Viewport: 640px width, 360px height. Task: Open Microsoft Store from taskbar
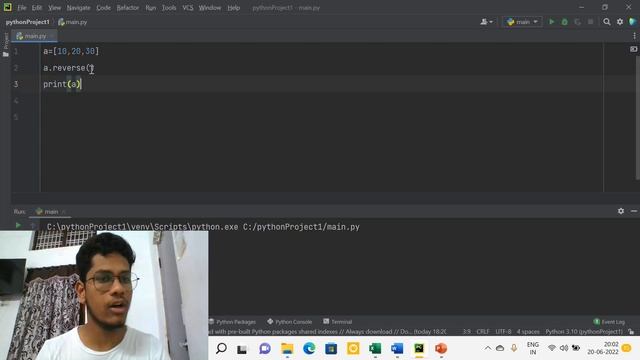331,349
